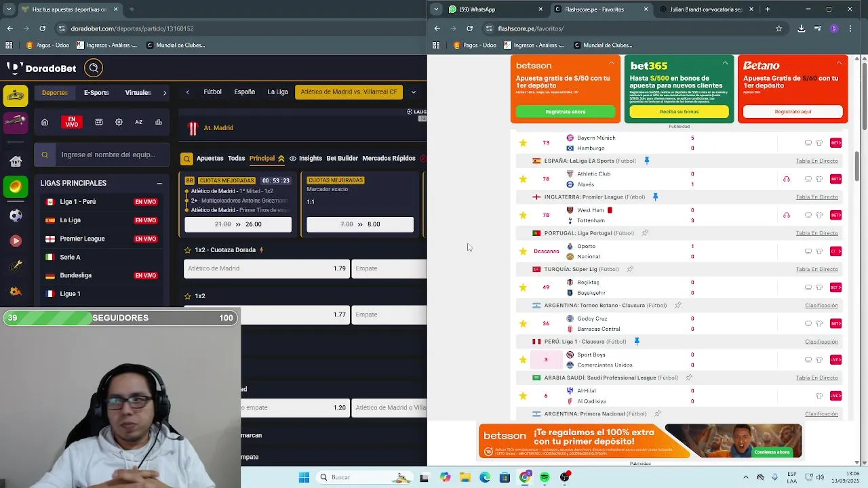Click betsson Regístrate ahora button
Viewport: 868px width, 488px height.
click(566, 112)
